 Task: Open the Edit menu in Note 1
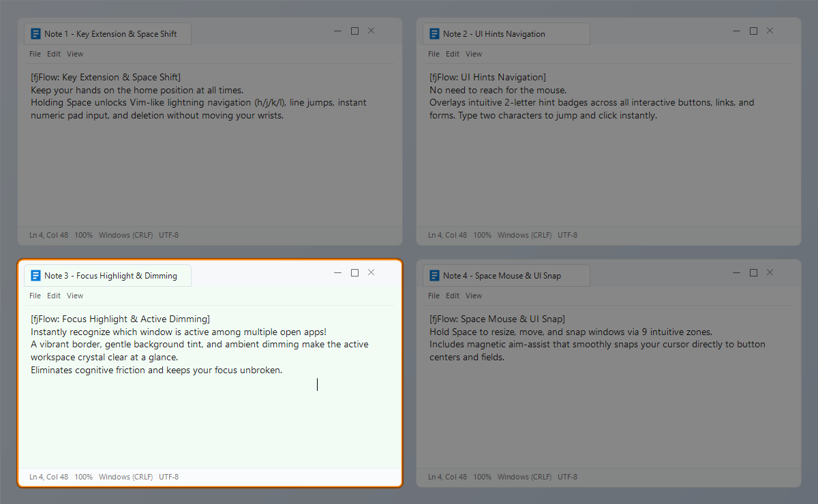point(54,54)
